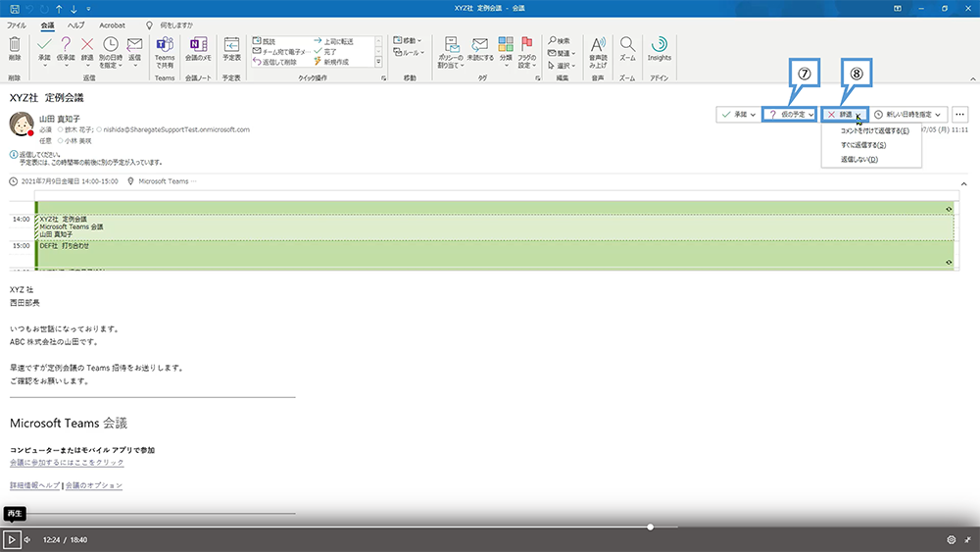980x552 pixels.
Task: Open the 移動 dropdown in ribbon
Action: [408, 40]
